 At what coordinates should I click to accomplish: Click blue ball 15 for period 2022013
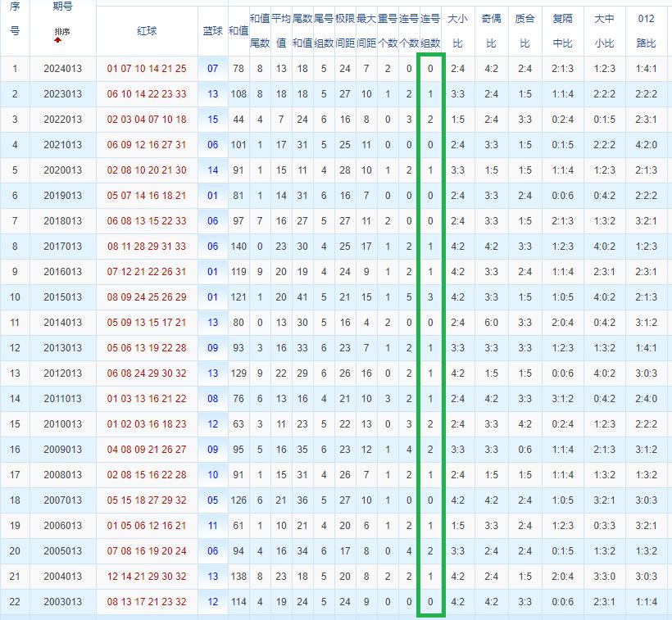[x=213, y=120]
